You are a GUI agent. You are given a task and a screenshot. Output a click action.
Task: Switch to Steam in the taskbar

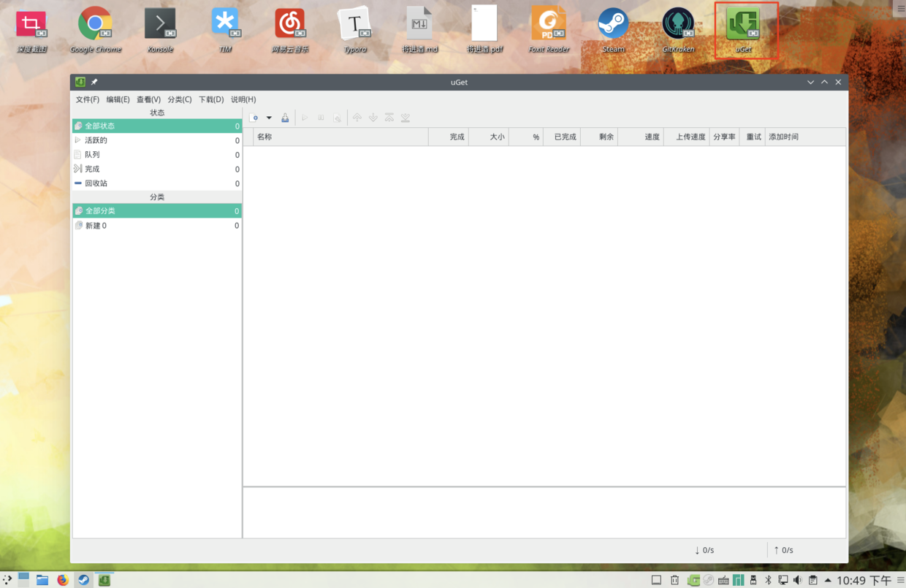coord(83,580)
